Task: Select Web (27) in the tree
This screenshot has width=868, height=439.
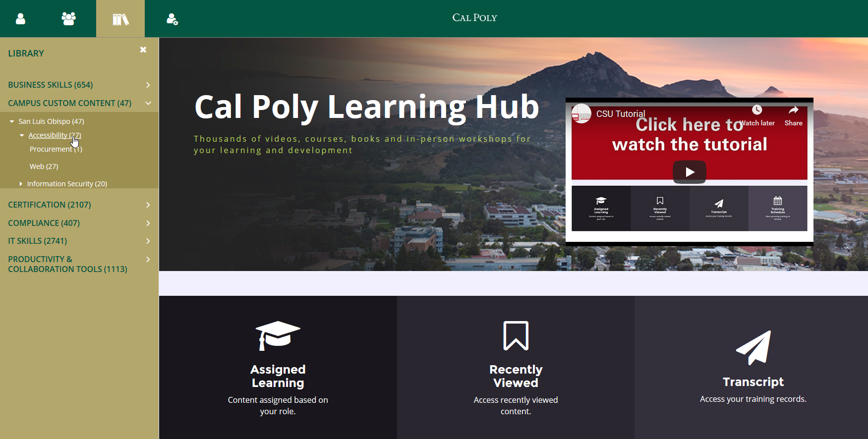Action: [44, 166]
